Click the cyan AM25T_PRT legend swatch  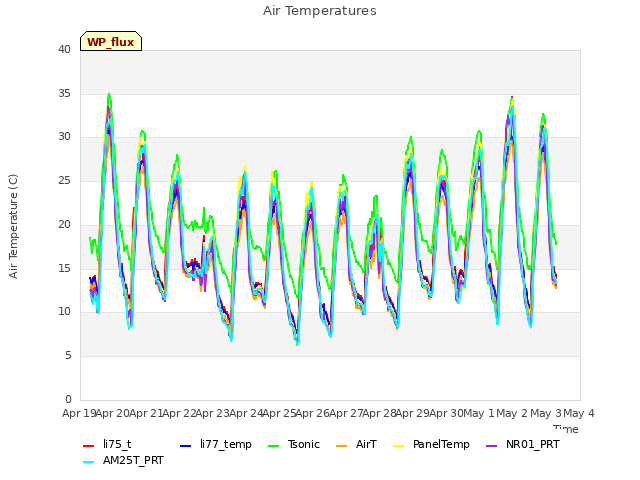(89, 462)
